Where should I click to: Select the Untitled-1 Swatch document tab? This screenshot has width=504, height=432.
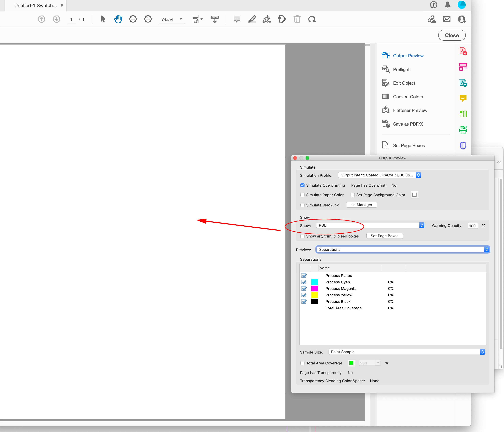[x=36, y=5]
